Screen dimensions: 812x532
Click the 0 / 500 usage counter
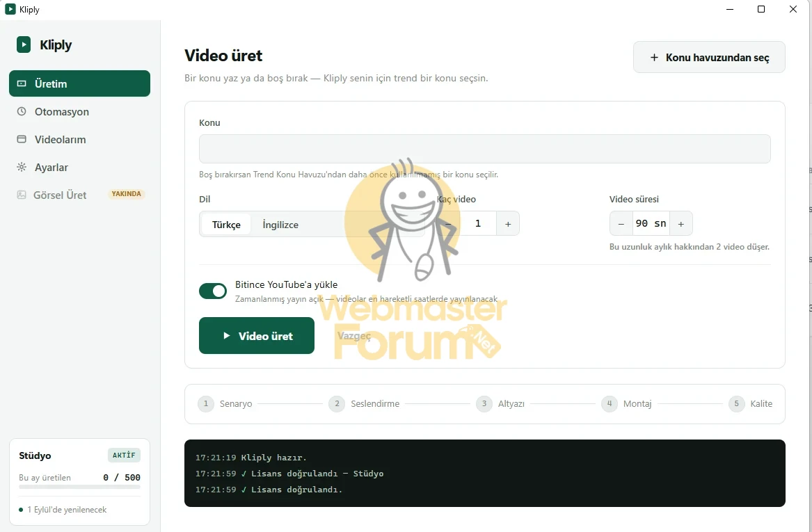[122, 477]
